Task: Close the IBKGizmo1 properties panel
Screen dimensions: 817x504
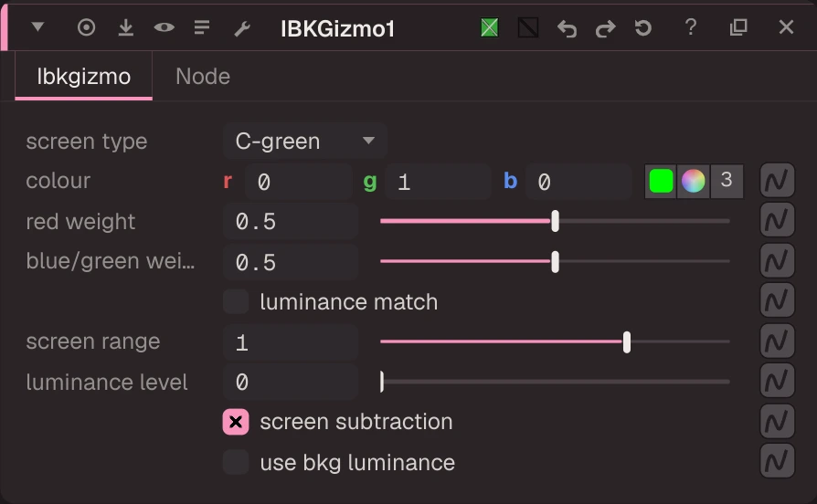Action: [786, 27]
